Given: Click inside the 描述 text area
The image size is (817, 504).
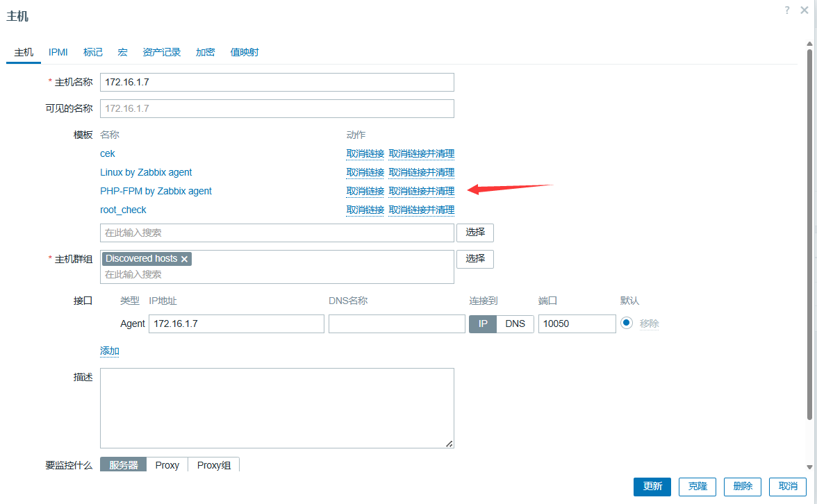Looking at the screenshot, I should [277, 408].
